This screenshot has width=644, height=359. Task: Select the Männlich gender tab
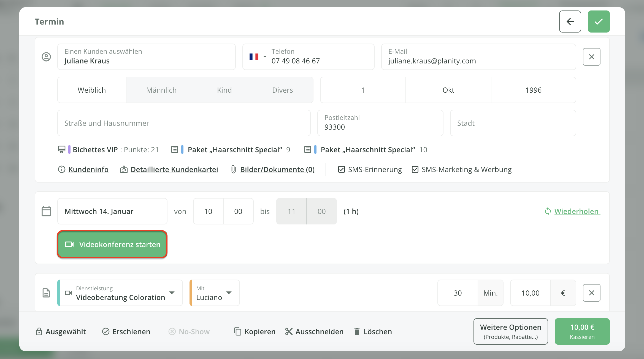coord(161,90)
